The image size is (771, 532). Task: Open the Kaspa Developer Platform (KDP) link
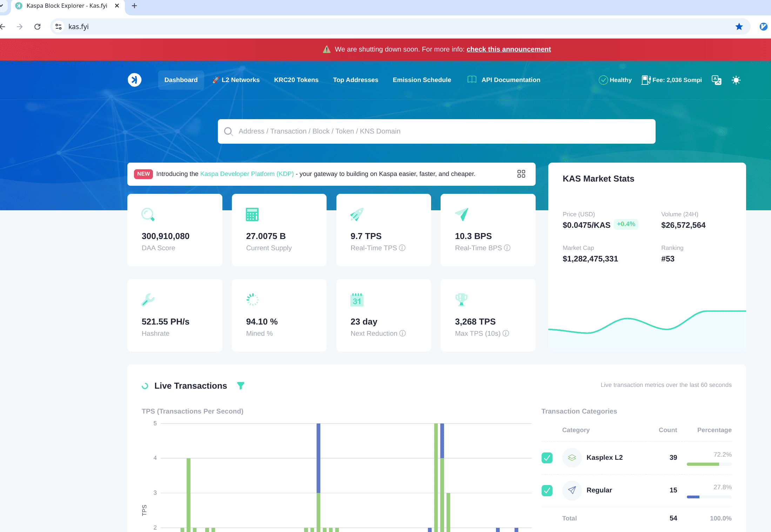click(x=247, y=174)
